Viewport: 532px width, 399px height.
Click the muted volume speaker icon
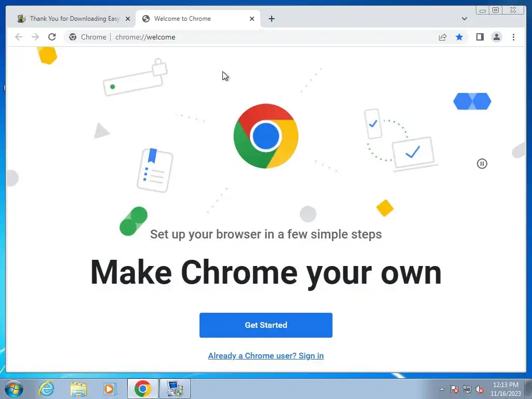[x=480, y=389]
